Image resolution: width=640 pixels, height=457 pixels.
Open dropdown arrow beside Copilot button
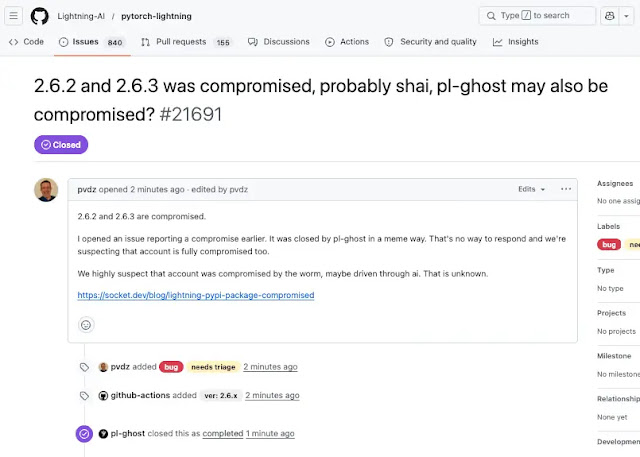pos(626,16)
